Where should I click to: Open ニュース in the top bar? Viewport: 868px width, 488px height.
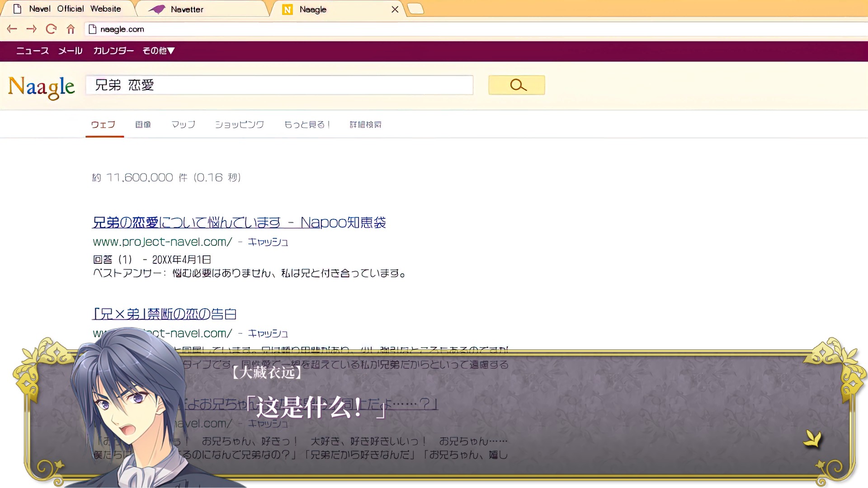click(33, 51)
